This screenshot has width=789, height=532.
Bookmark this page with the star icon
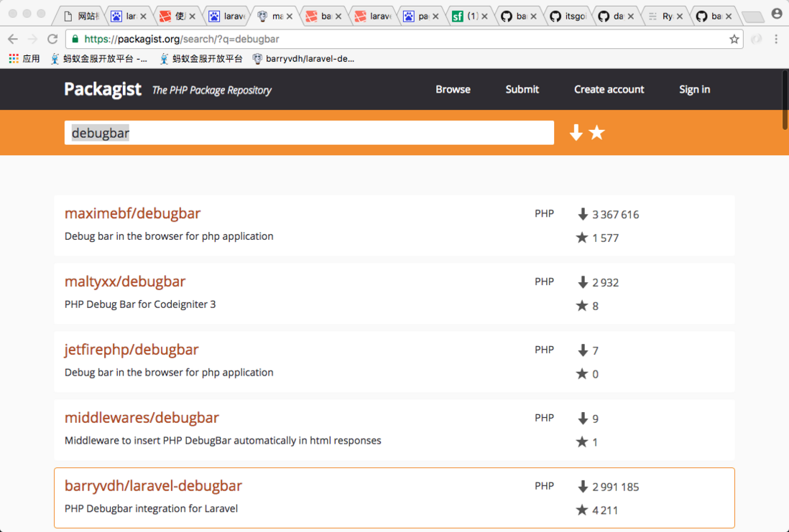click(x=734, y=39)
